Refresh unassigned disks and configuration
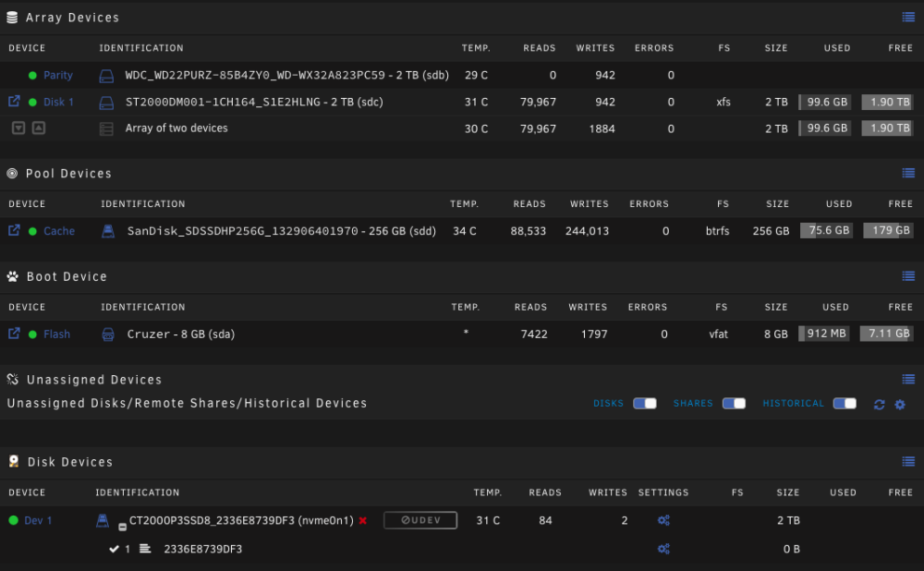This screenshot has height=571, width=924. [880, 405]
